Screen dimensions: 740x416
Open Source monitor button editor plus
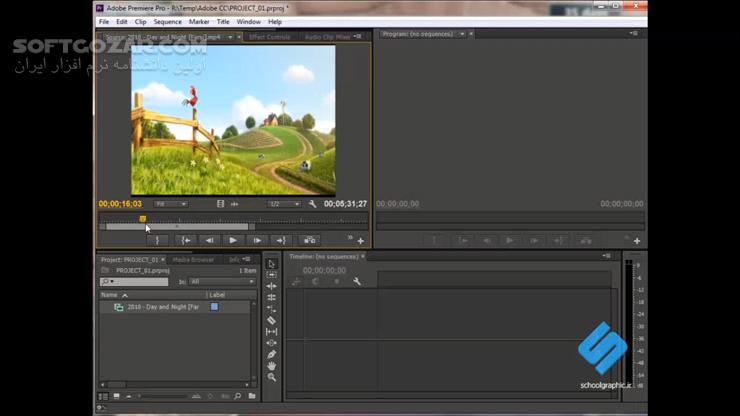(361, 241)
